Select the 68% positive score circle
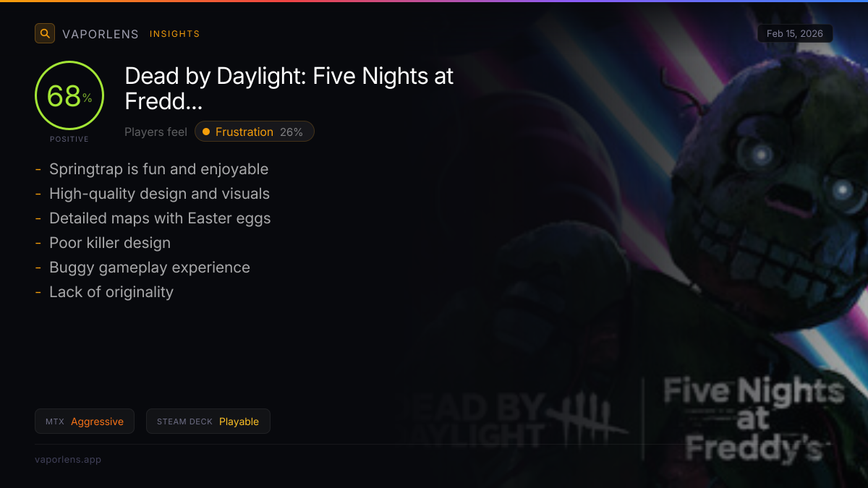 pos(69,96)
